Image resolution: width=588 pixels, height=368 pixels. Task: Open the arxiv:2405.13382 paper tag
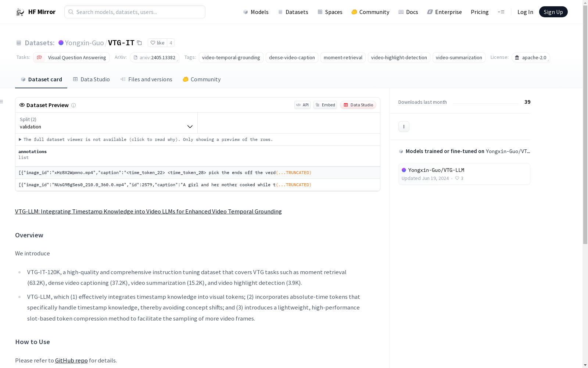[154, 57]
